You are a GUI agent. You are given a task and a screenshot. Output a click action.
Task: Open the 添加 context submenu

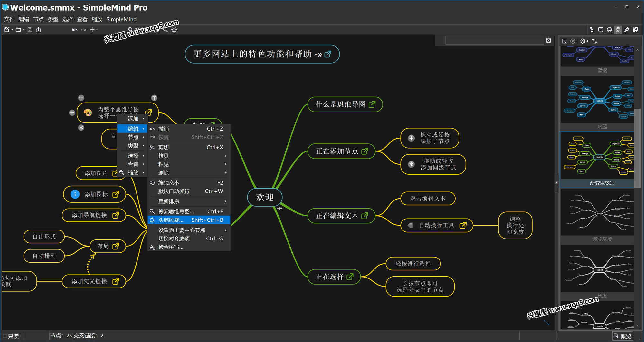132,119
